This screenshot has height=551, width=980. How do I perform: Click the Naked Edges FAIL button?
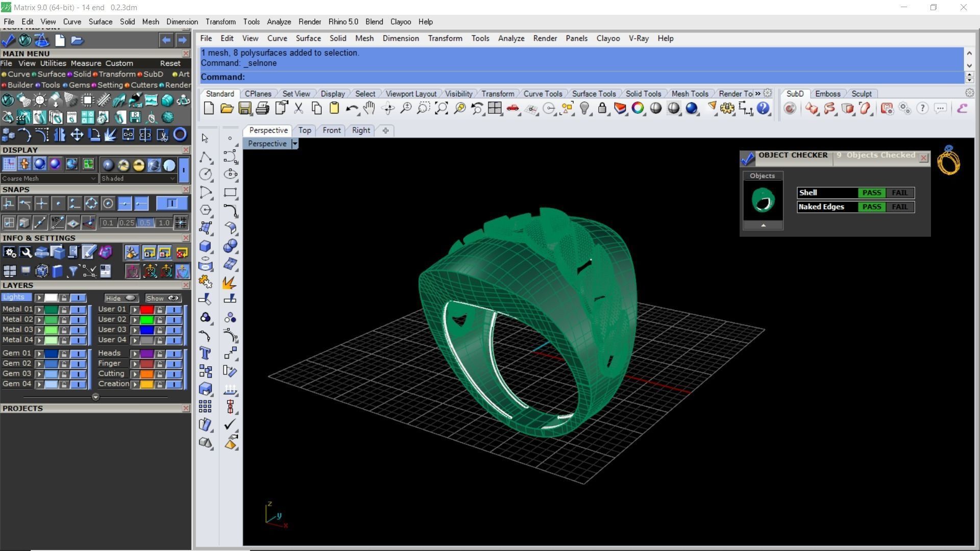[x=899, y=207]
